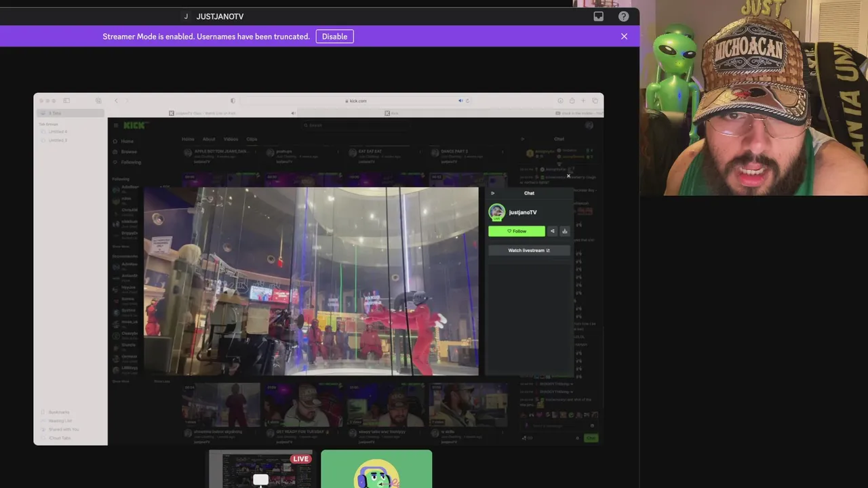
Task: Open the Safari downloads icon
Action: click(x=560, y=101)
